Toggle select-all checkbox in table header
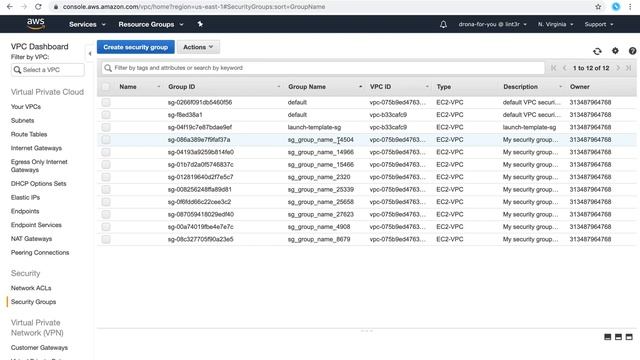 (x=106, y=87)
